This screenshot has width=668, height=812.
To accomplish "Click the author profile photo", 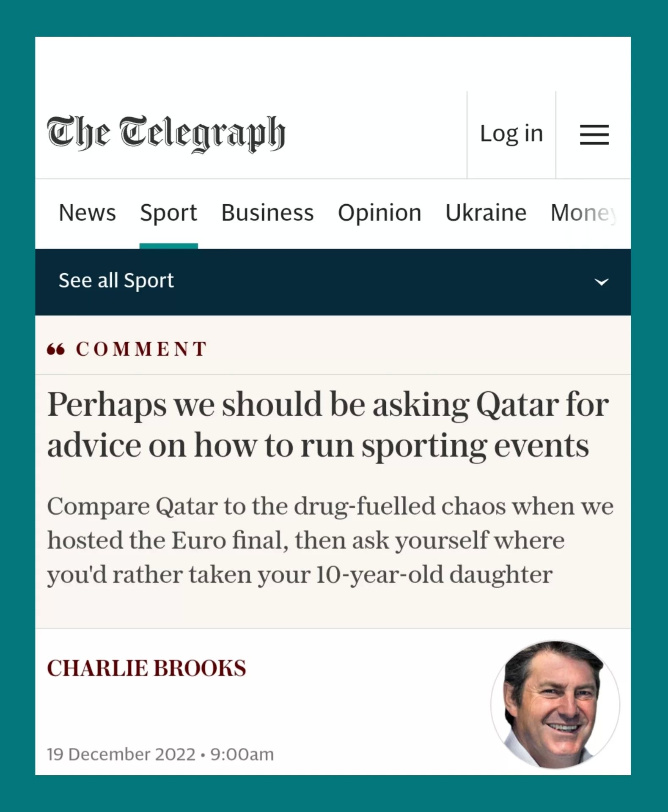I will coord(555,704).
